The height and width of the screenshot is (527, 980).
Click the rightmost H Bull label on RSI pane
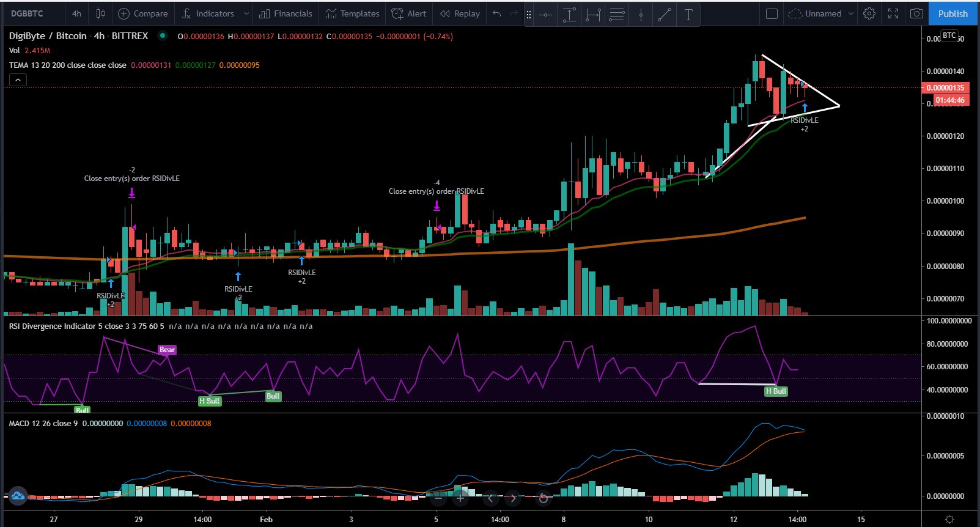776,391
